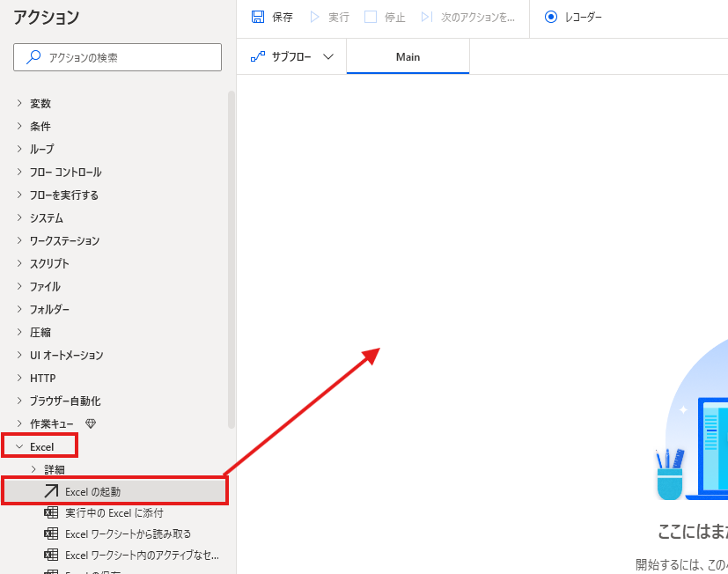Click the 次のアクションを... text label

pos(478,18)
